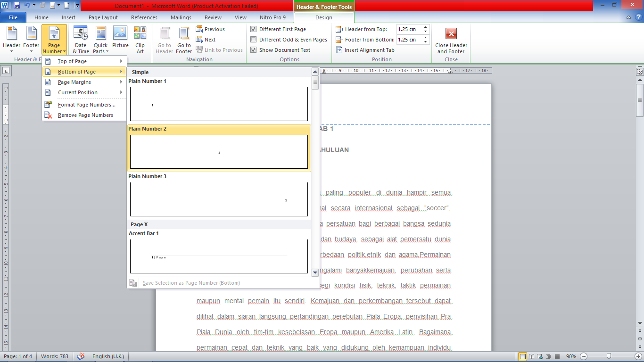Viewport: 644px width, 362px height.
Task: Click the zoom out minus button
Action: tap(584, 356)
